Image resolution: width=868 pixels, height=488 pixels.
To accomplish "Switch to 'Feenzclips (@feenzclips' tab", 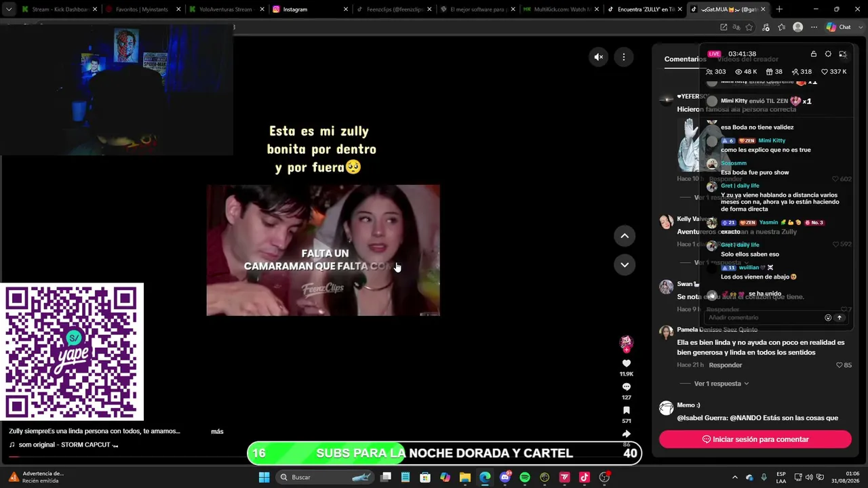I will tap(393, 9).
